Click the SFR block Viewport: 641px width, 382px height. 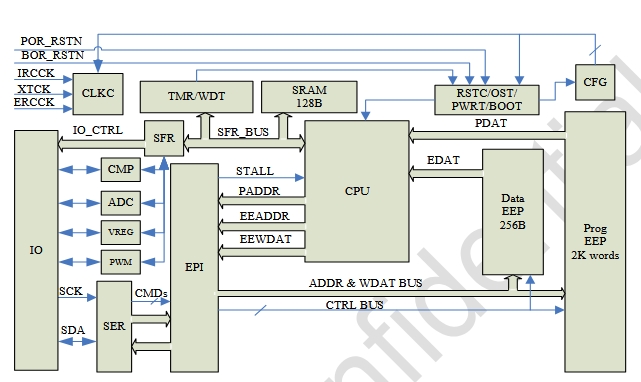point(164,138)
